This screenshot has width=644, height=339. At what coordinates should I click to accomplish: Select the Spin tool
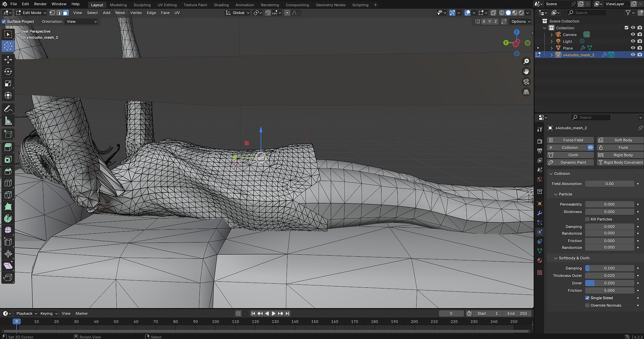[x=8, y=219]
